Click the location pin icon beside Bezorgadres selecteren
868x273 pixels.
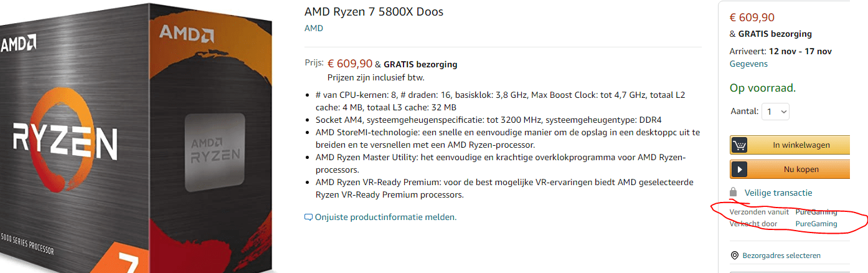click(x=735, y=256)
